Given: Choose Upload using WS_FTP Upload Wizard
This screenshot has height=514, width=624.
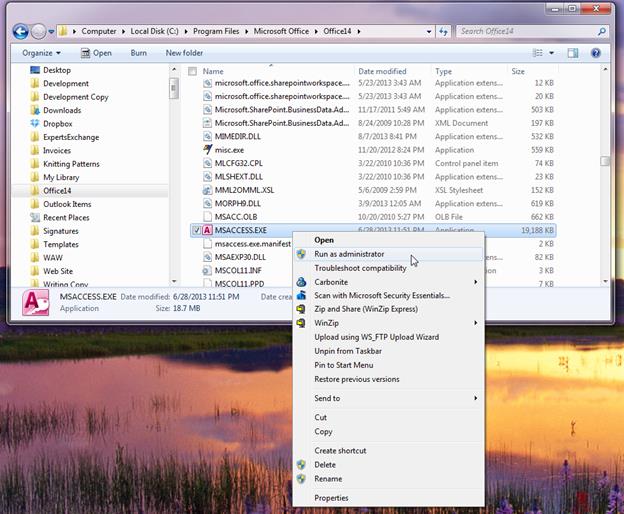Looking at the screenshot, I should coord(388,337).
